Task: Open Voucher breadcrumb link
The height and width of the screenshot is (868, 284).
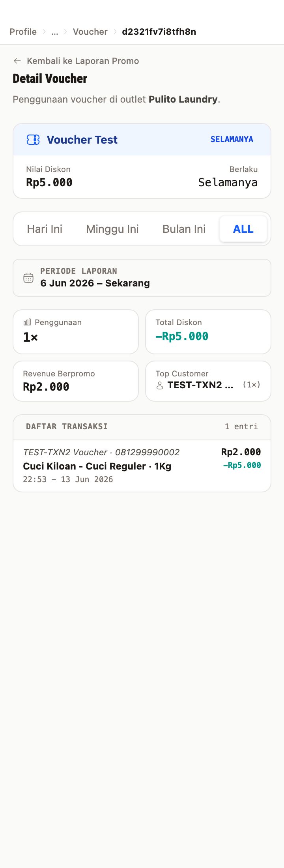Action: (90, 32)
